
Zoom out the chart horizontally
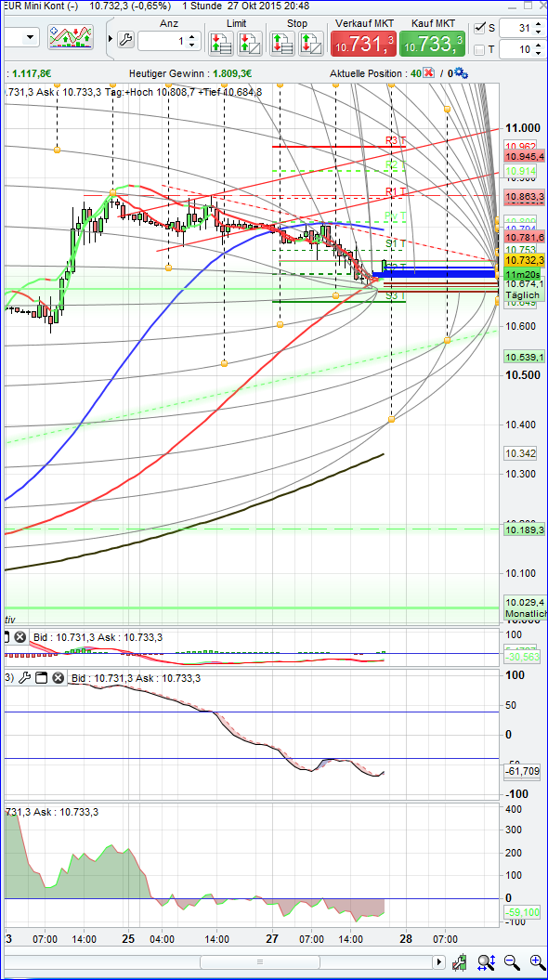tap(512, 961)
